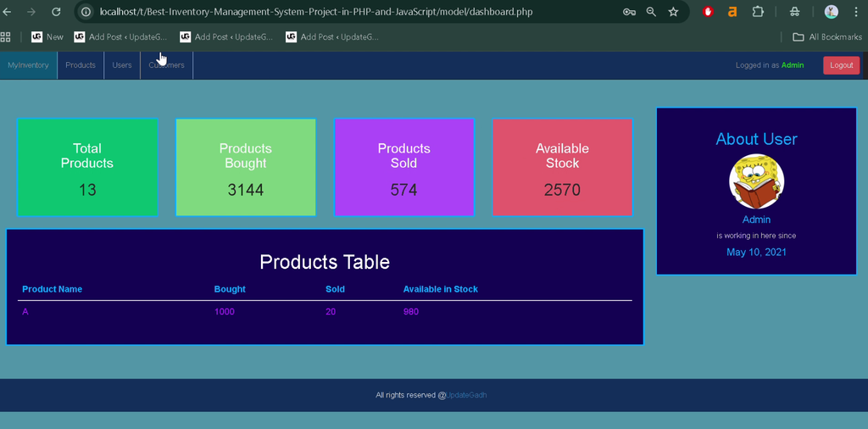Screen dimensions: 868x429
Task: Open the red ad blocker extension icon
Action: click(x=708, y=12)
